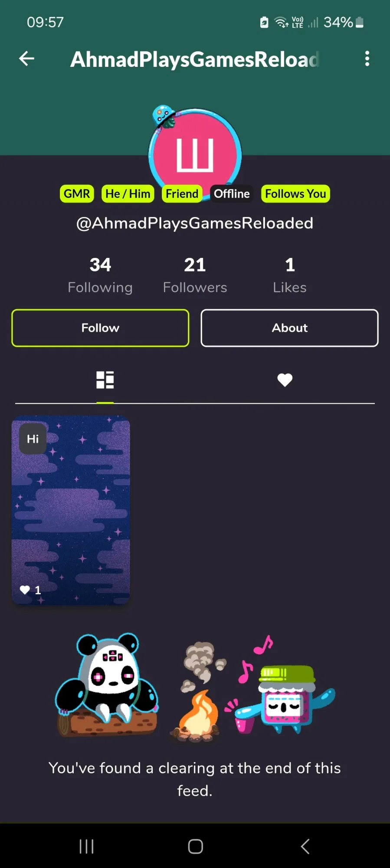The width and height of the screenshot is (390, 868).
Task: Tap the heart like icon on Hi post
Action: (x=25, y=590)
